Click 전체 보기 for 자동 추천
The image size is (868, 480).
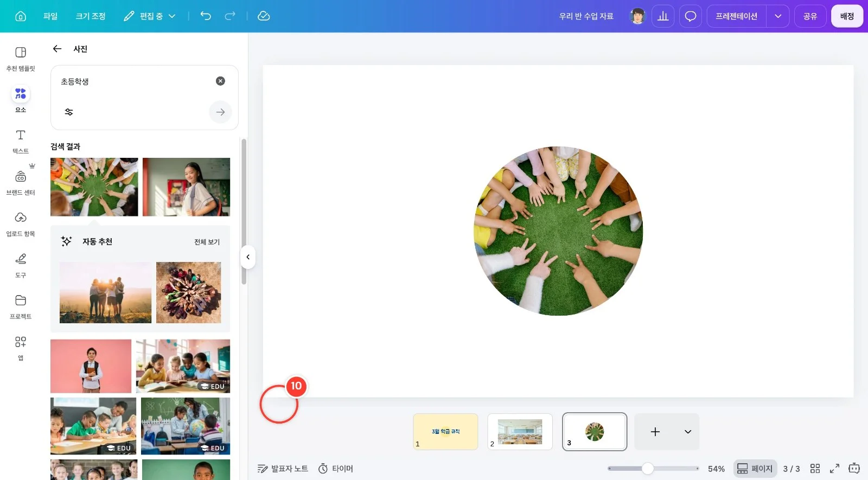[x=207, y=242]
